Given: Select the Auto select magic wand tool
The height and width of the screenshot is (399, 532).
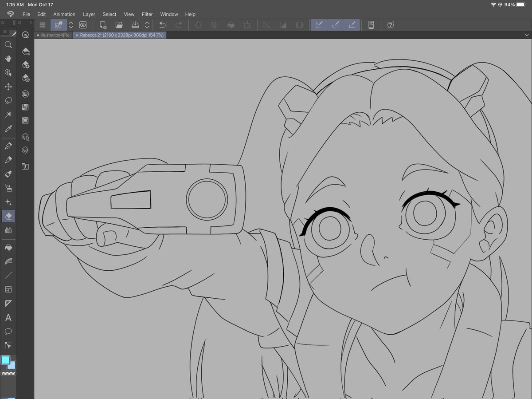Looking at the screenshot, I should click(8, 115).
